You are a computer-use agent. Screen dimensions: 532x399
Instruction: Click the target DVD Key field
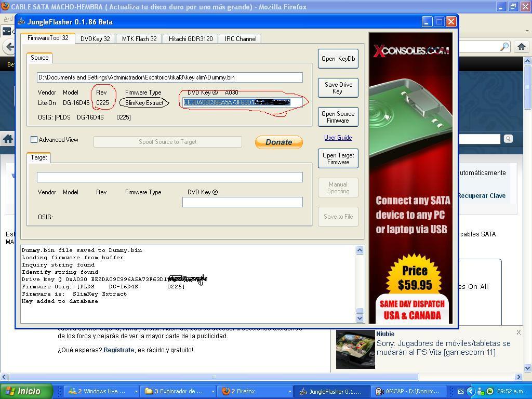242,202
